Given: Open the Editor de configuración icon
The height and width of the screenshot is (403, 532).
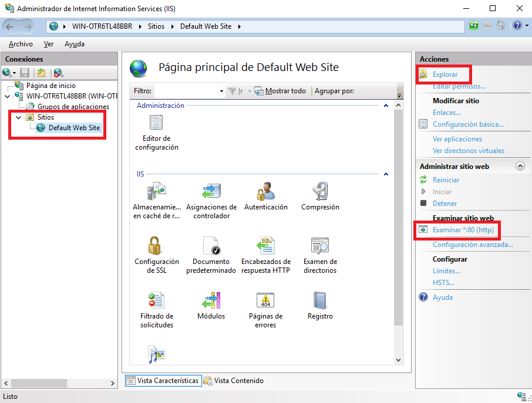Looking at the screenshot, I should click(x=156, y=123).
